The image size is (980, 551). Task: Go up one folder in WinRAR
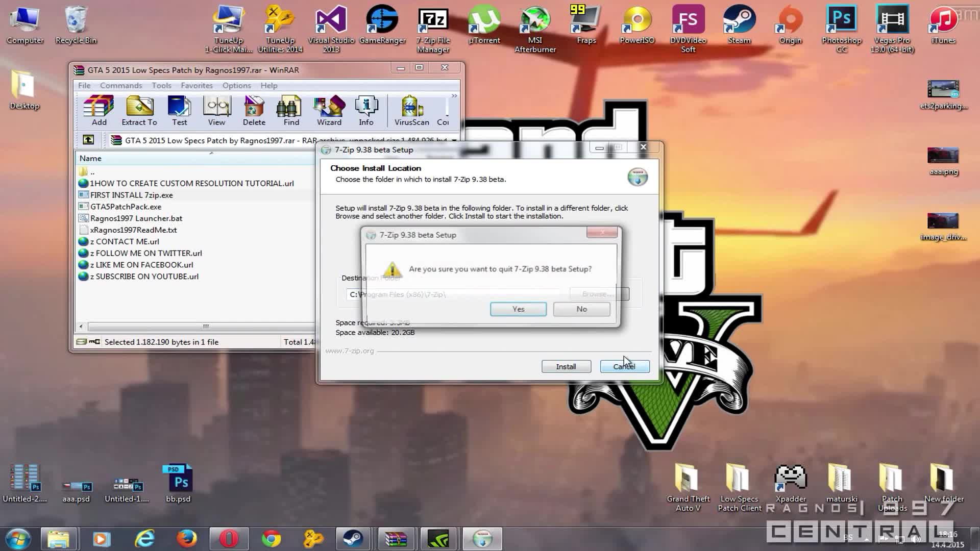[88, 140]
